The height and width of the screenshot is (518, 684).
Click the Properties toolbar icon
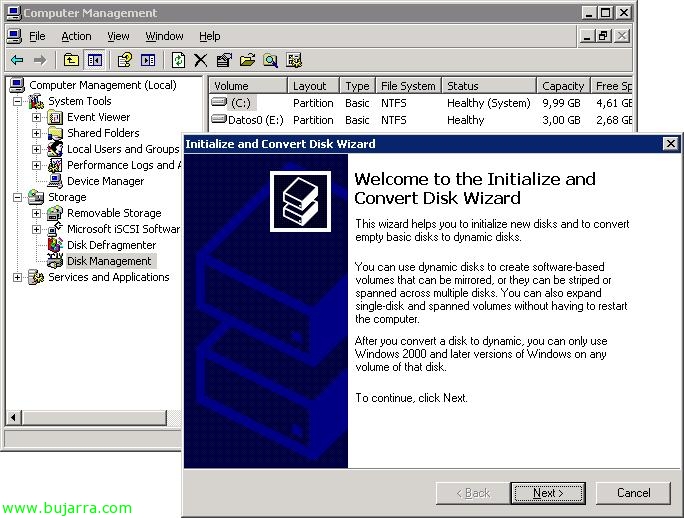click(x=223, y=60)
